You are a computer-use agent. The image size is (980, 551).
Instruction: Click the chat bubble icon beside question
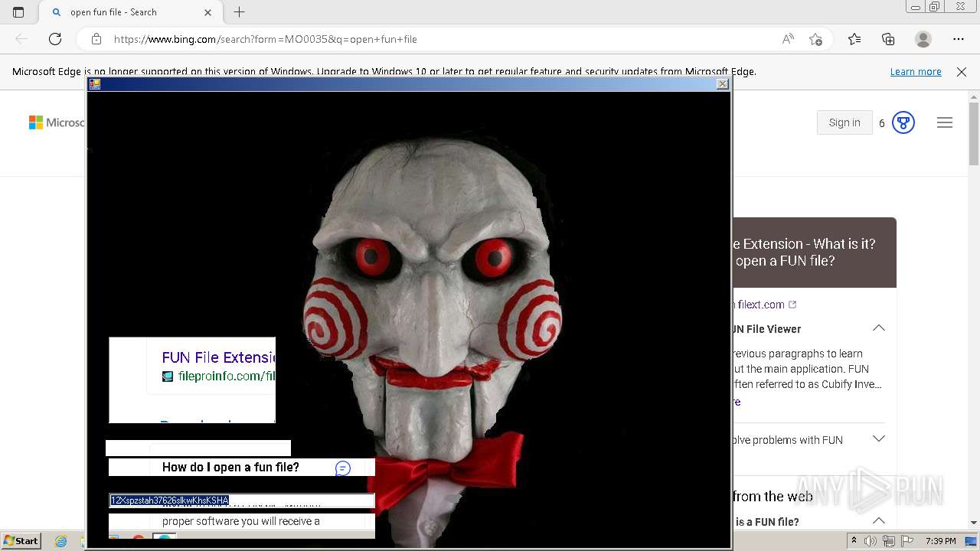pos(343,468)
